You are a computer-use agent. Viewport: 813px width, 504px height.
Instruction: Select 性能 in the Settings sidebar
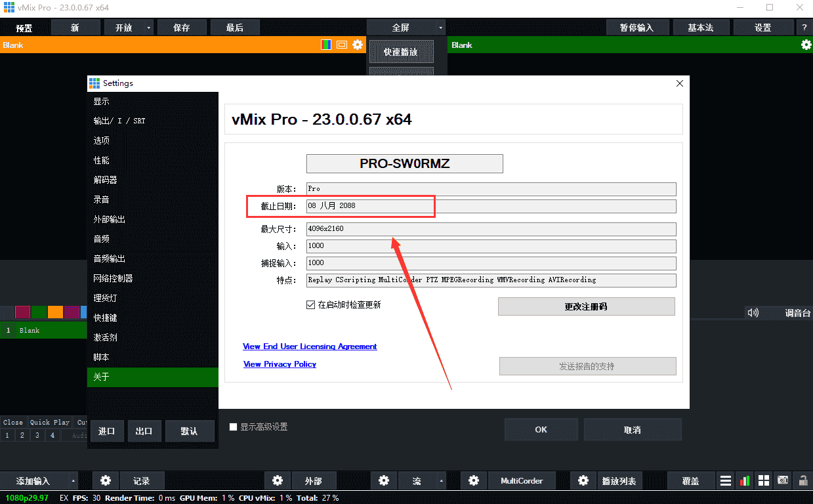pyautogui.click(x=101, y=160)
